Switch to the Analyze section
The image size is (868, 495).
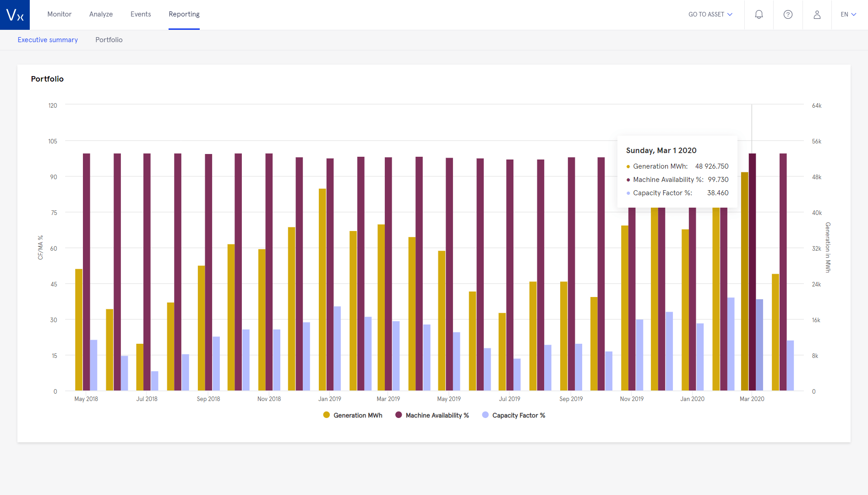[101, 14]
